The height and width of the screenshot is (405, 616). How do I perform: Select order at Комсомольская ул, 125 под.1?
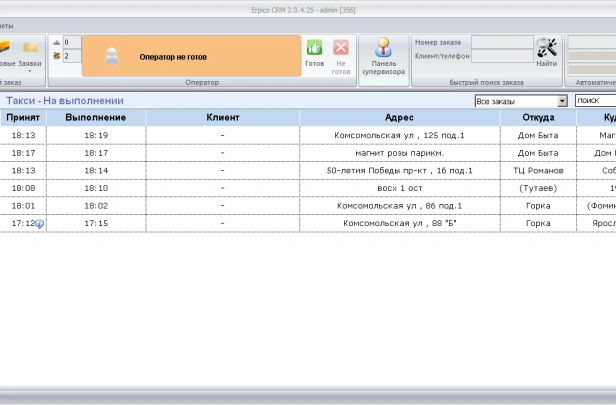coord(399,135)
